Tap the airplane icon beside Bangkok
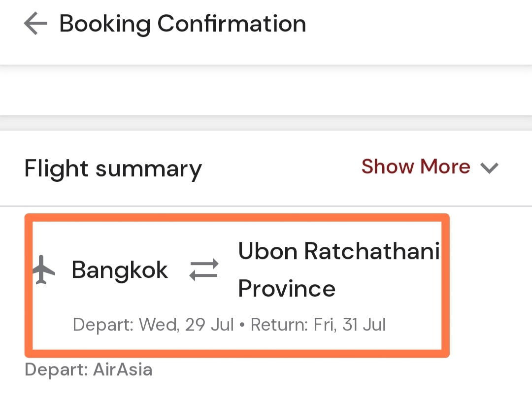This screenshot has height=403, width=532. coord(45,270)
